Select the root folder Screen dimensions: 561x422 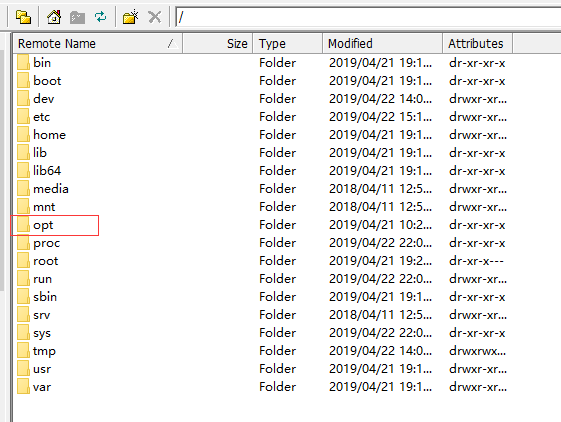tap(46, 261)
